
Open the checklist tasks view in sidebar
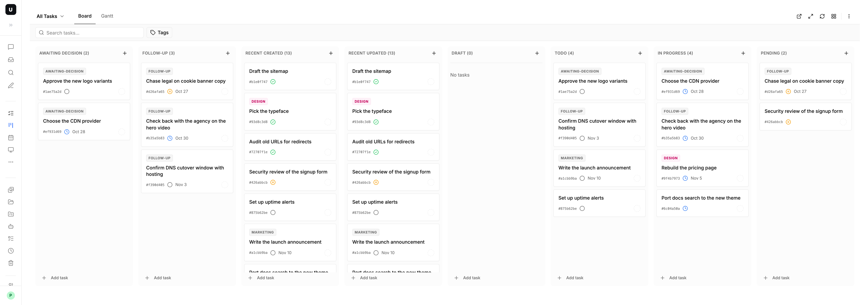click(11, 113)
